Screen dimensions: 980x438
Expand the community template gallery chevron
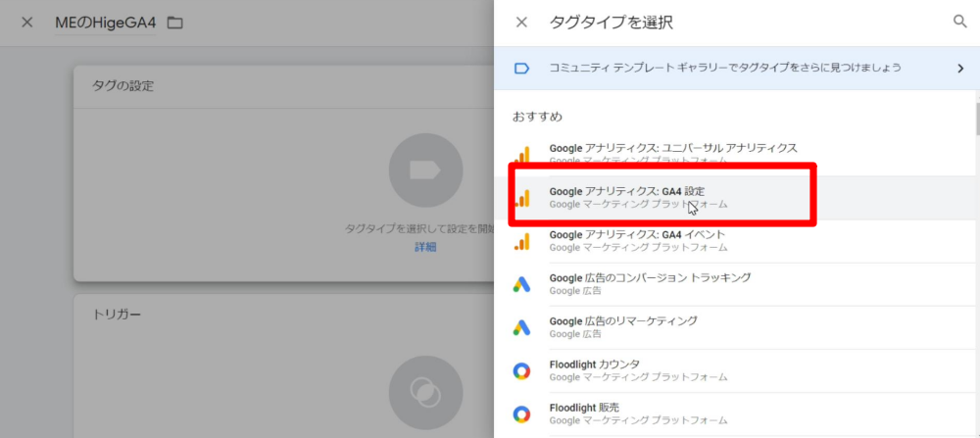pyautogui.click(x=960, y=69)
